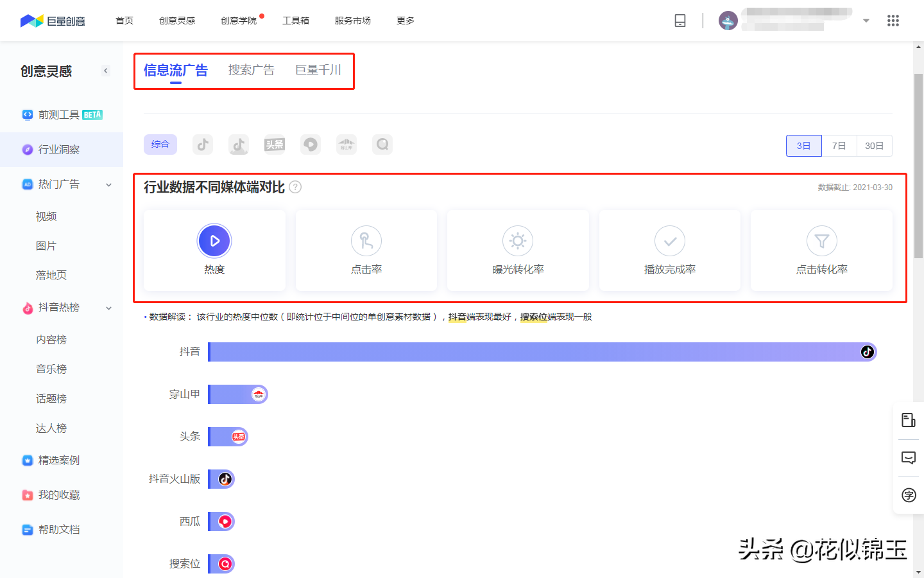
Task: Filter by the first 抖音 media icon
Action: pos(203,144)
